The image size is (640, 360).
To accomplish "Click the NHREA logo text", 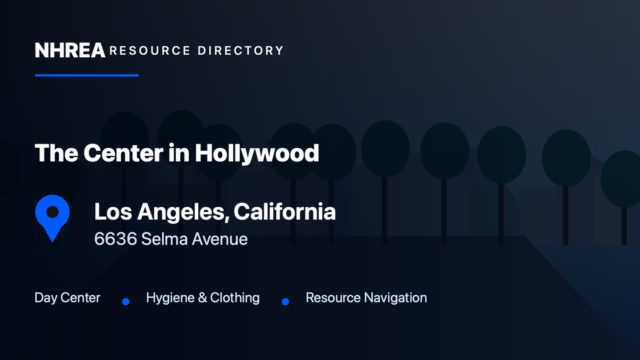I will (x=70, y=51).
